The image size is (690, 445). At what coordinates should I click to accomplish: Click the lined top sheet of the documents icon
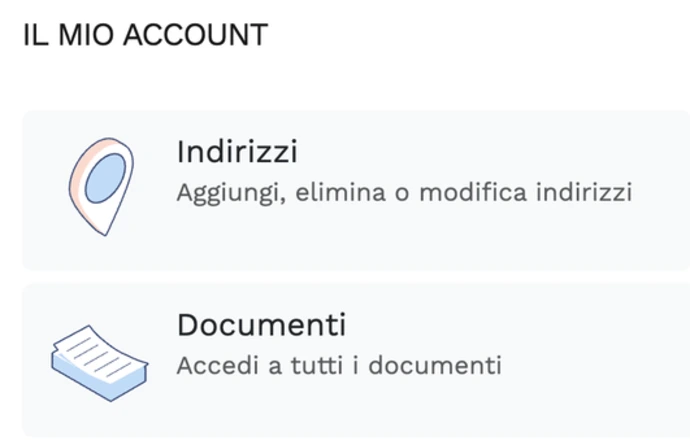click(x=97, y=350)
